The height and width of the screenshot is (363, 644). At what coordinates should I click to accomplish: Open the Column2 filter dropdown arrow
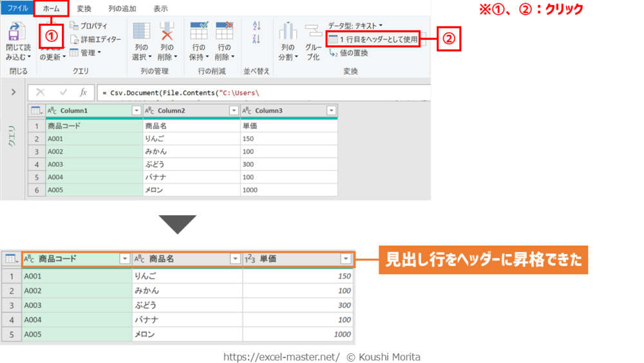pyautogui.click(x=234, y=111)
